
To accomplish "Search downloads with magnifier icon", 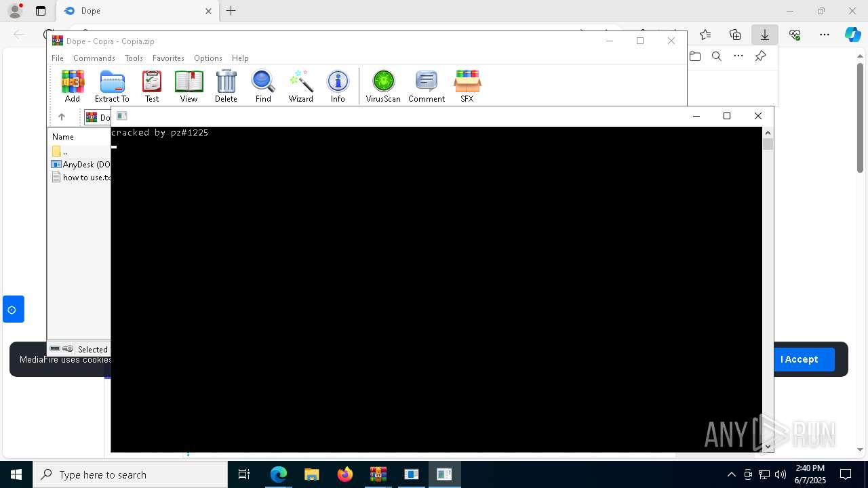I will pos(717,56).
